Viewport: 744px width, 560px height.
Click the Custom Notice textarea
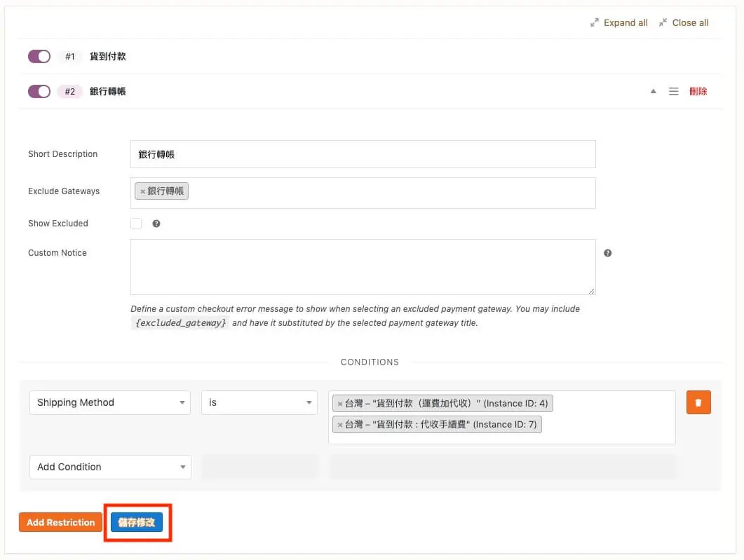point(363,267)
